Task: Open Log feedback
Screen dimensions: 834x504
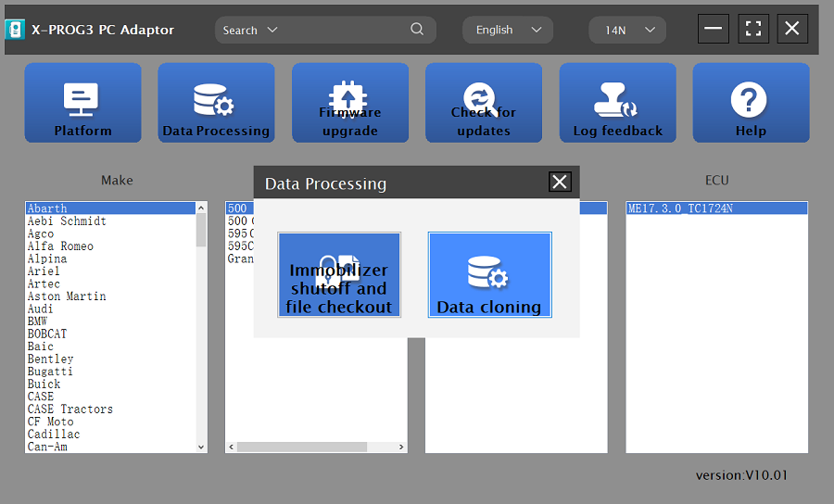Action: [x=617, y=103]
